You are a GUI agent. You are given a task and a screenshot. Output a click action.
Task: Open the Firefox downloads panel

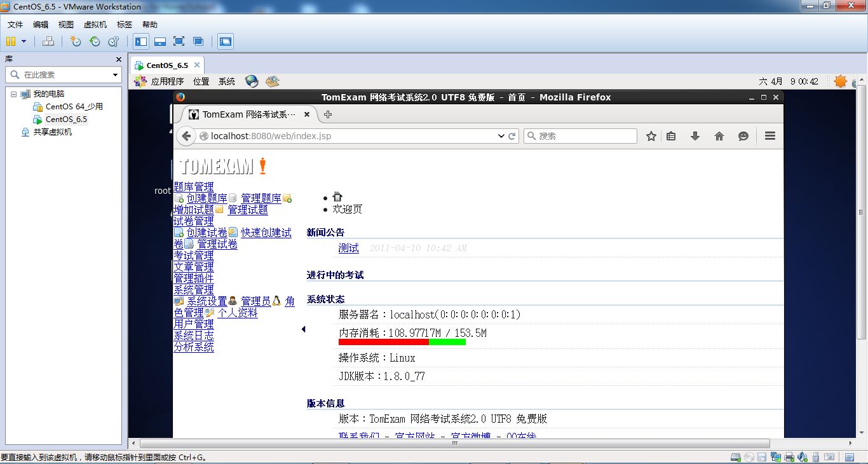click(x=695, y=136)
